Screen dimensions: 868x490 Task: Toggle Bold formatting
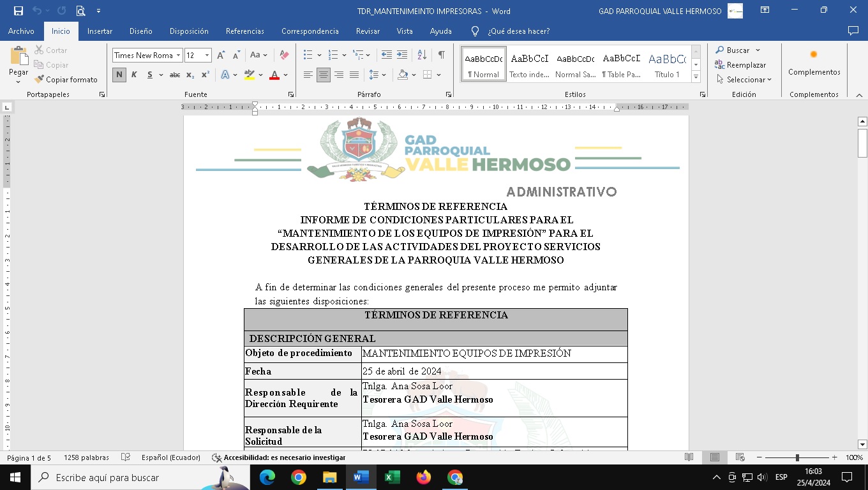click(119, 75)
